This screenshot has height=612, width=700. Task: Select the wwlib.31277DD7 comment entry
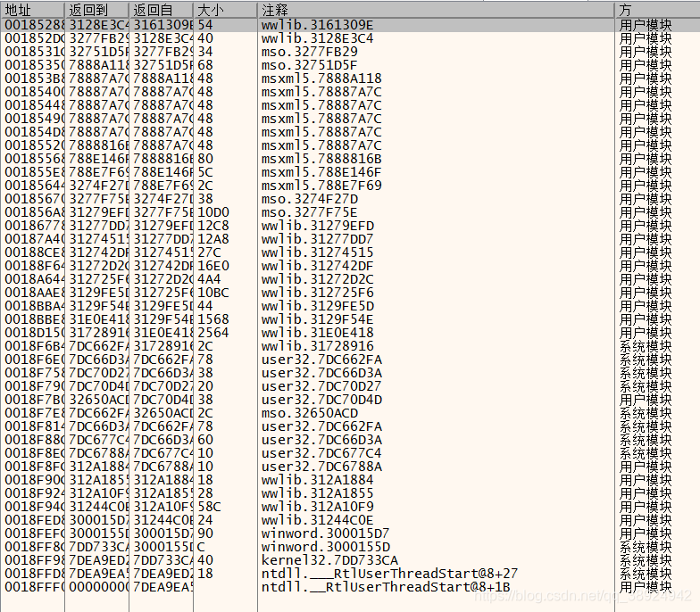point(317,239)
